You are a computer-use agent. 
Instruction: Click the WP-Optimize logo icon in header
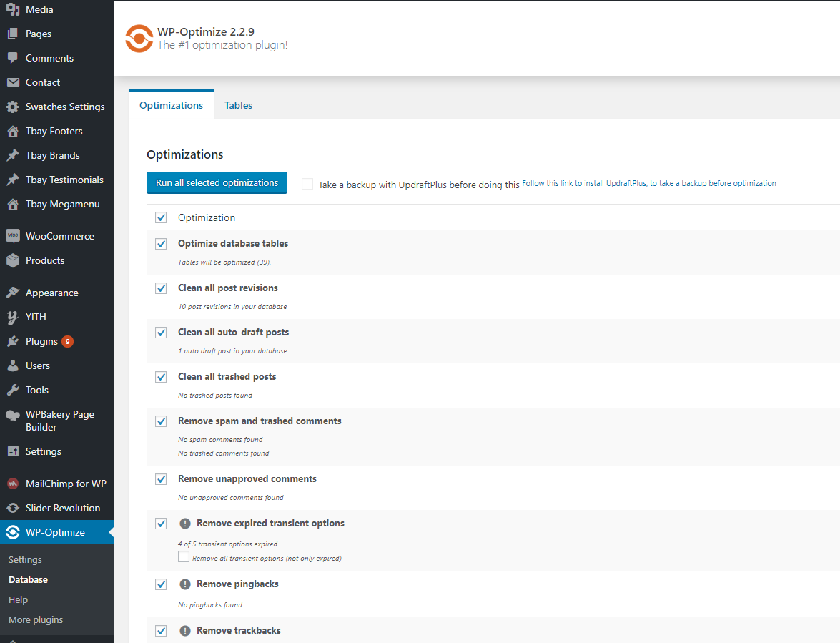[x=139, y=39]
